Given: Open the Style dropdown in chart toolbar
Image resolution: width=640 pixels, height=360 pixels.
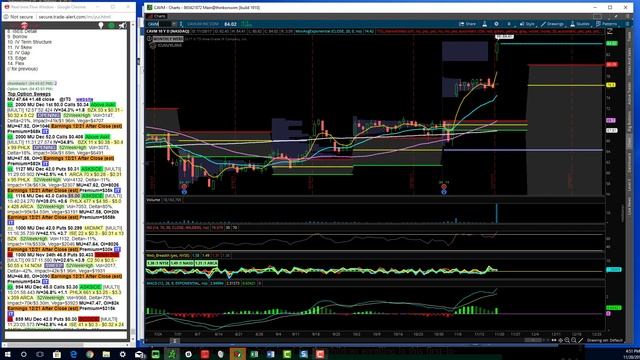Looking at the screenshot, I should (x=527, y=24).
